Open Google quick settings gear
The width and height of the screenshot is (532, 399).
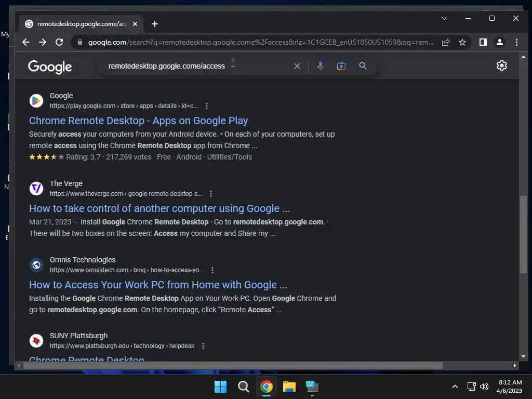(501, 65)
